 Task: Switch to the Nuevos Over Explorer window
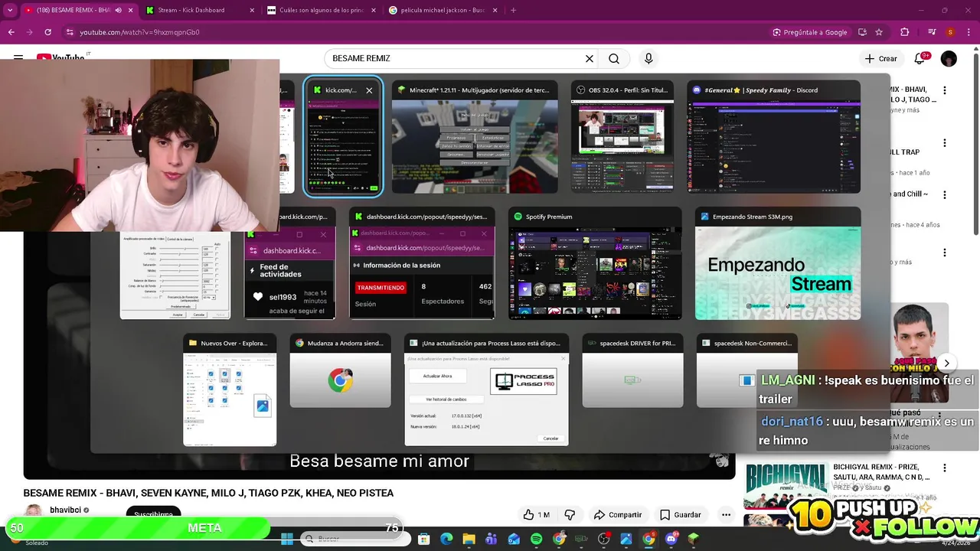coord(230,390)
